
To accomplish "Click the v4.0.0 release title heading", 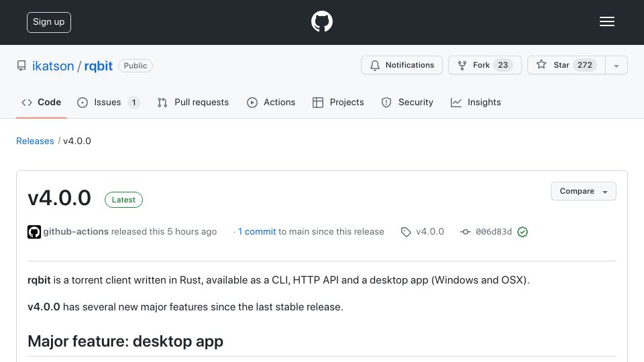I will (59, 198).
